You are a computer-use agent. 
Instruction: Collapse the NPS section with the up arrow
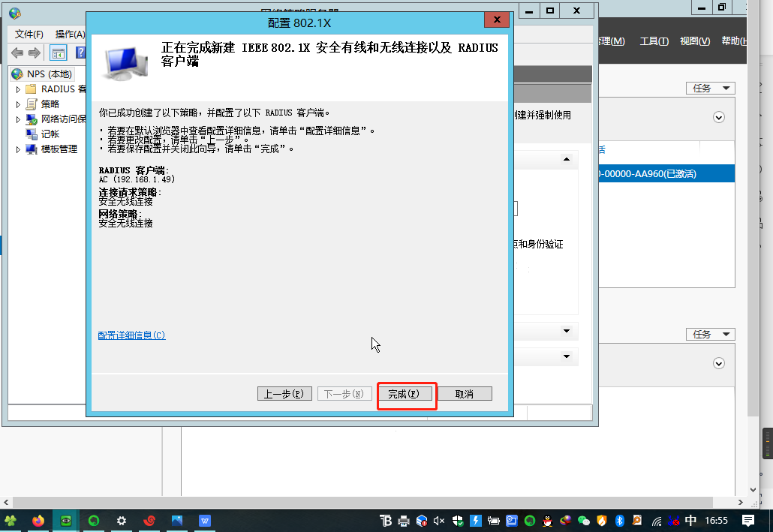(567, 159)
